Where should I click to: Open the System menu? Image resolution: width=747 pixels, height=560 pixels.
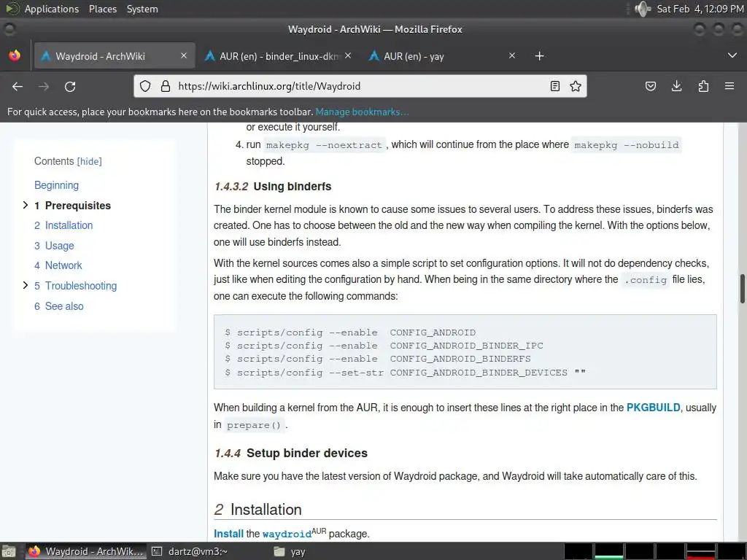[142, 9]
